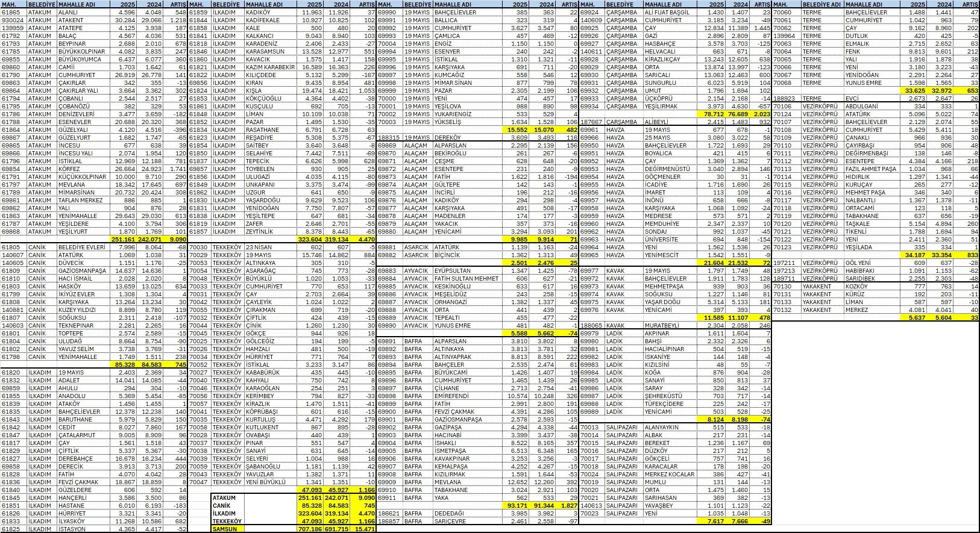
Task: Click the Bafra subtotal value 93.171
Action: 517,505
